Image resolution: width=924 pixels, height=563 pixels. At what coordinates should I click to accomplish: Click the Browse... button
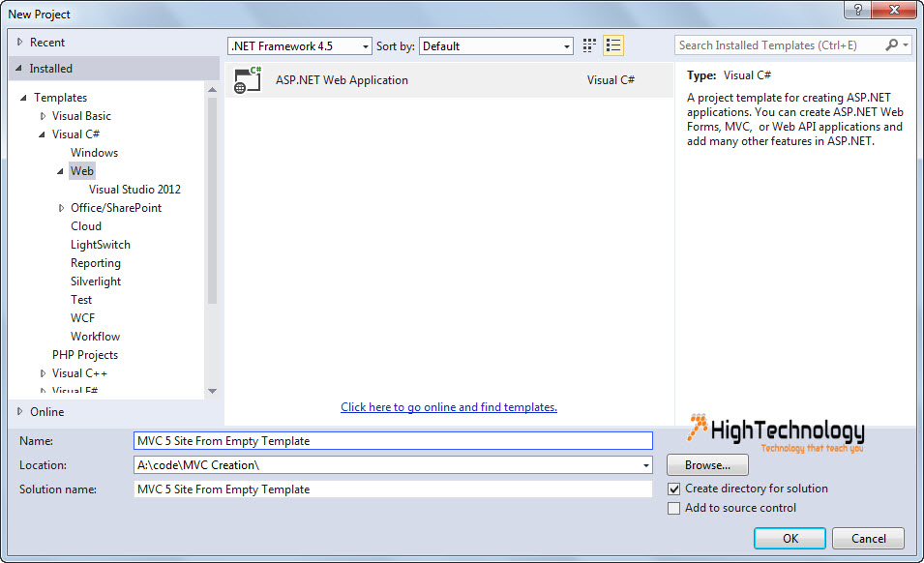(707, 464)
